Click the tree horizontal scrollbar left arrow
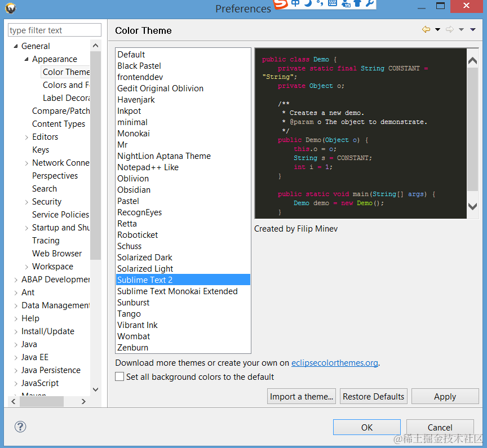The image size is (487, 448). (x=14, y=401)
